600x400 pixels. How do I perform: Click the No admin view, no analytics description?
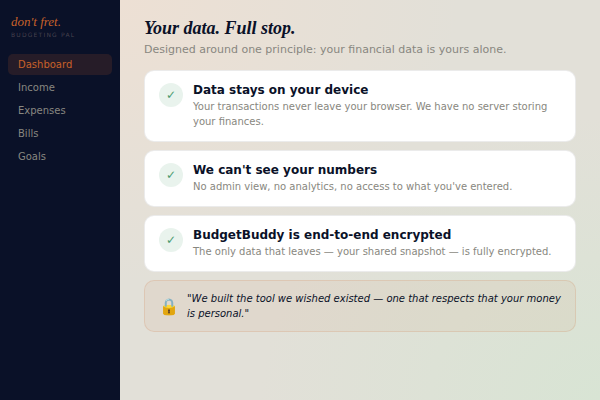[x=352, y=186]
